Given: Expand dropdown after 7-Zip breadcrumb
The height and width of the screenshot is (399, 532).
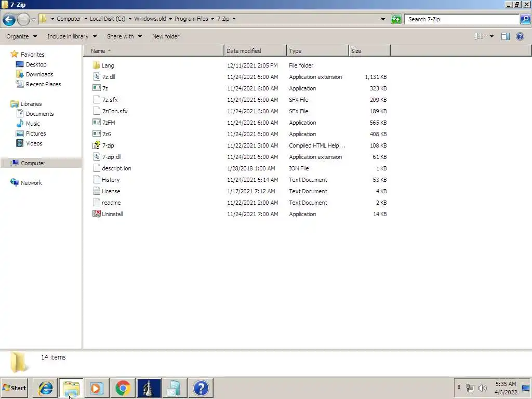Looking at the screenshot, I should (x=234, y=19).
